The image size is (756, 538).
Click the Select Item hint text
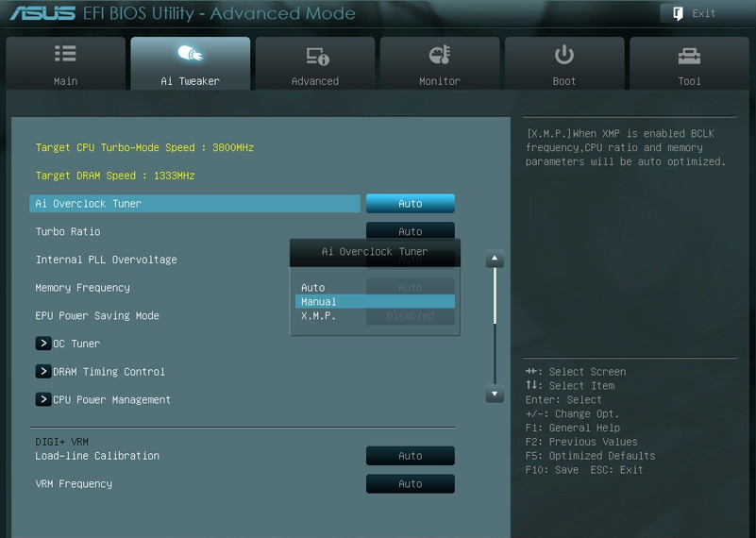[581, 386]
